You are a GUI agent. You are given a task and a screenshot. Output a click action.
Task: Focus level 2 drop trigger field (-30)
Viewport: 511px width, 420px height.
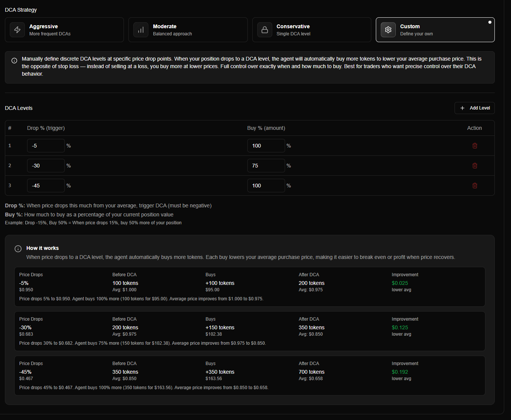[46, 166]
